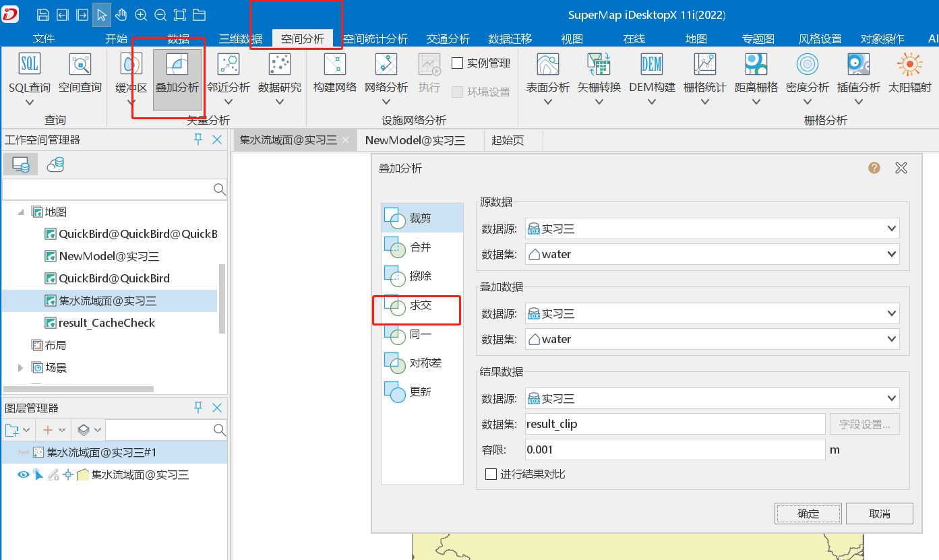
Task: Switch to 交通分析 ribbon tab
Action: tap(448, 38)
